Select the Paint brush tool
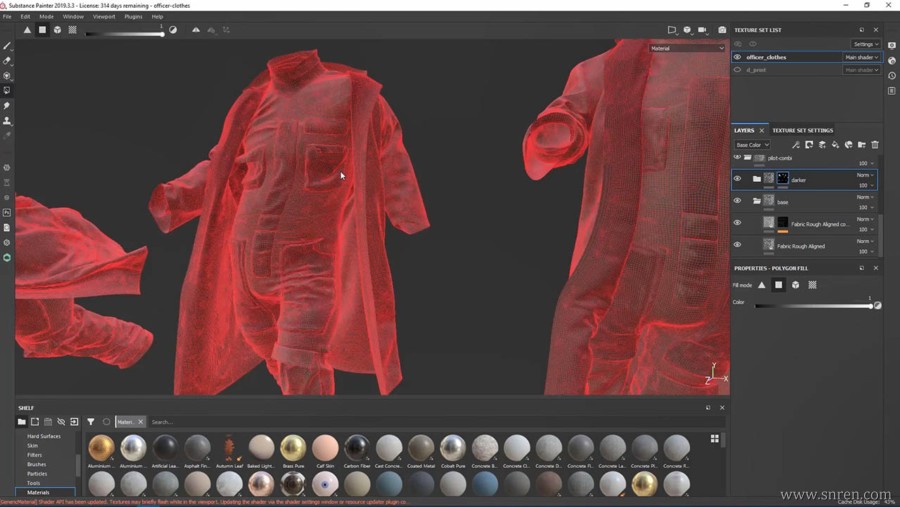900x507 pixels. pos(7,45)
